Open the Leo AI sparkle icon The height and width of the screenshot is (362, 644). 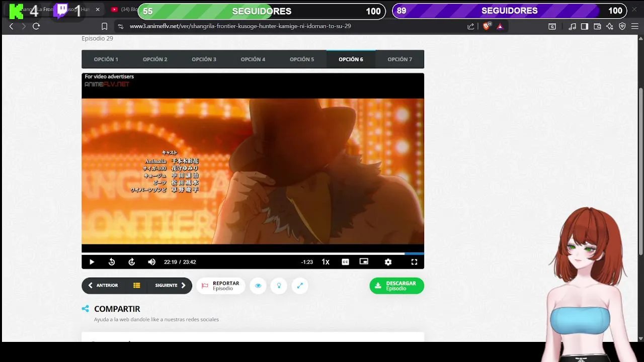click(610, 26)
